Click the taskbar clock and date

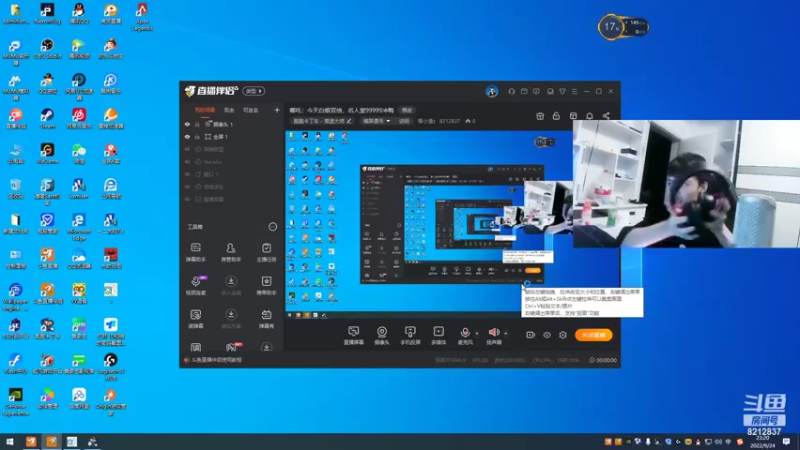762,442
